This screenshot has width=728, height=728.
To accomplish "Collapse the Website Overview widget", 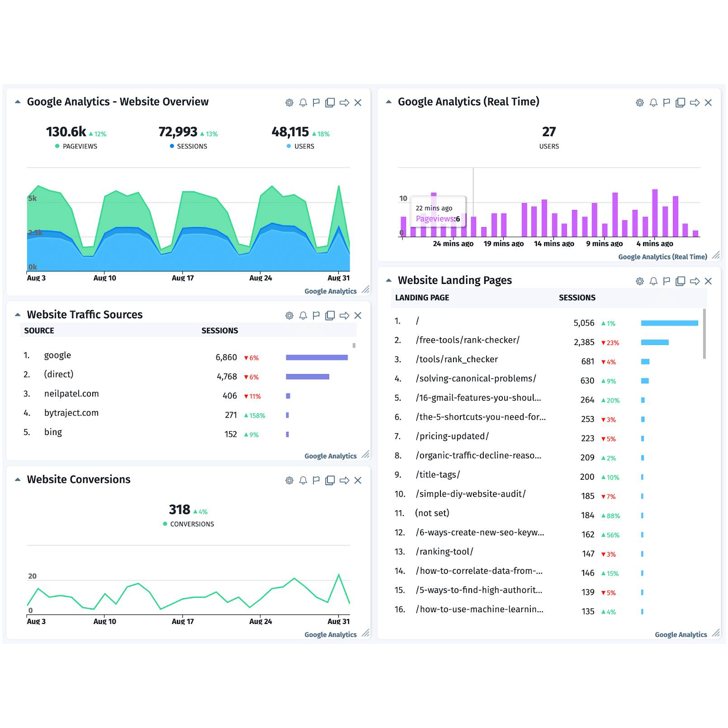I will pyautogui.click(x=18, y=102).
